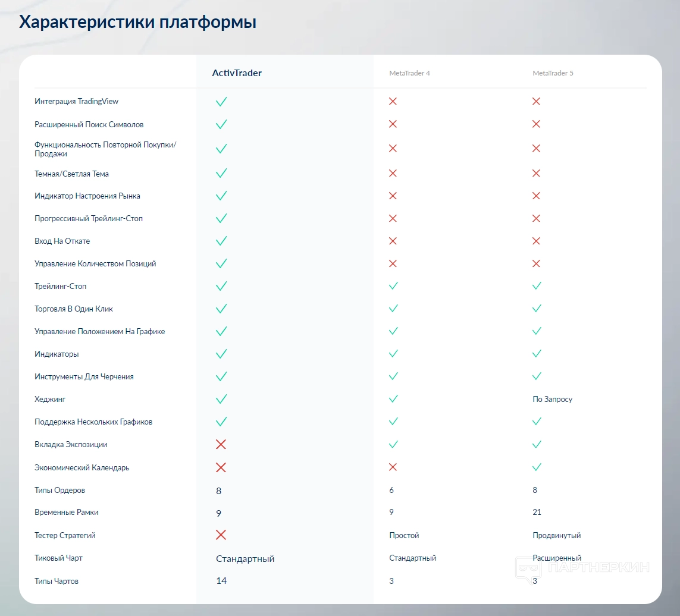Select the Прогрессивный Трейлинг-Стоп label
This screenshot has height=616, width=680.
89,218
